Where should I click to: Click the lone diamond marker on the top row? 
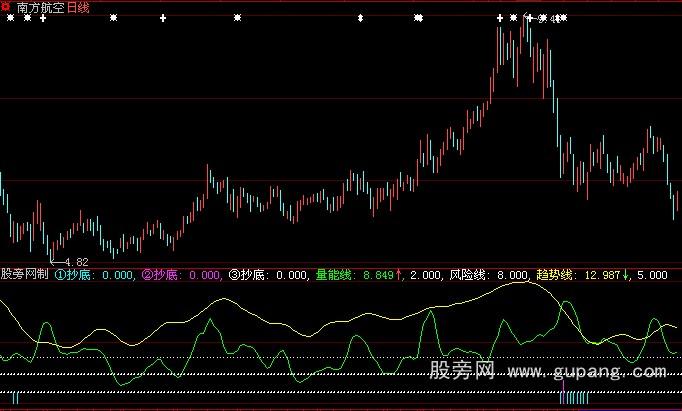(360, 18)
